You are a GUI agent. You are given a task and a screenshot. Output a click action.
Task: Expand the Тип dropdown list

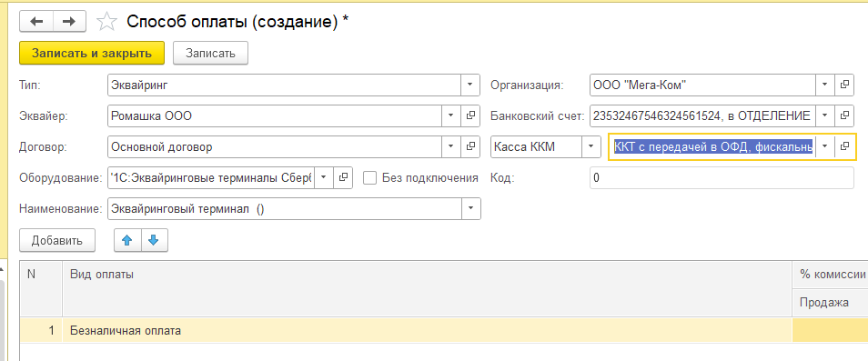pos(470,85)
